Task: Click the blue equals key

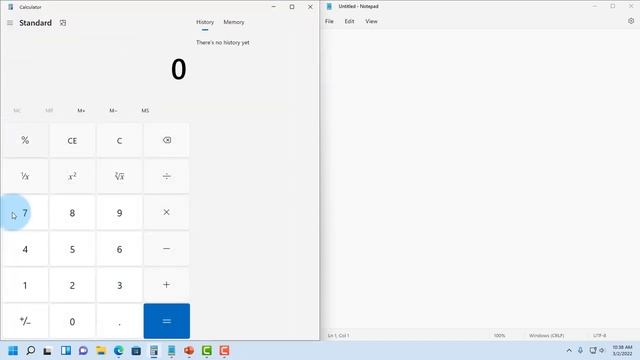Action: pos(167,321)
